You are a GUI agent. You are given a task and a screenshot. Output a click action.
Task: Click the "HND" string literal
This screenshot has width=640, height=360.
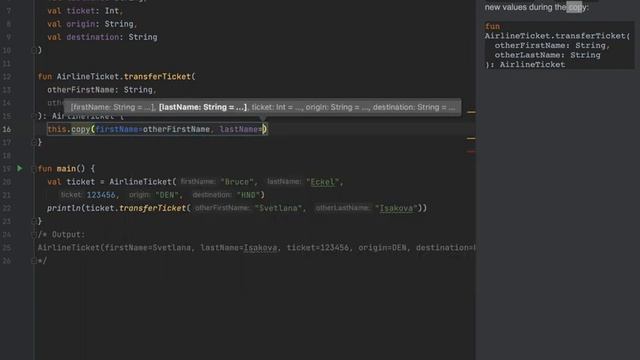(248, 195)
